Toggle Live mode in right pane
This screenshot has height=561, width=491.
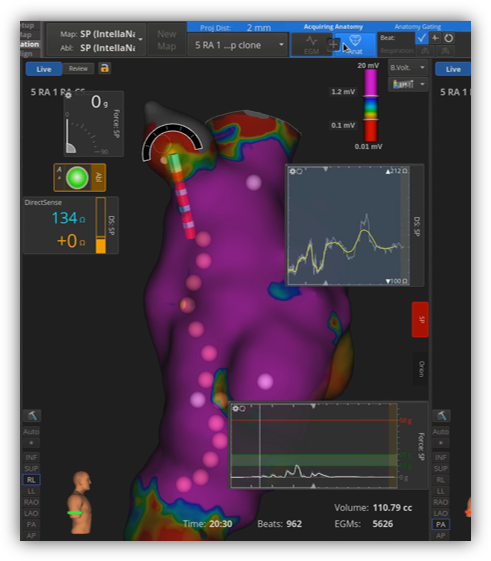pyautogui.click(x=453, y=69)
